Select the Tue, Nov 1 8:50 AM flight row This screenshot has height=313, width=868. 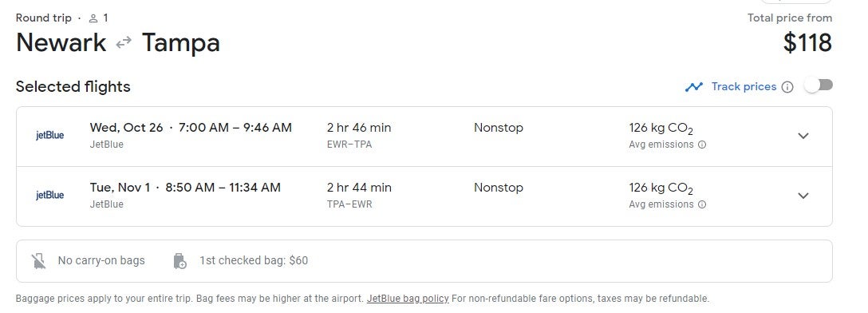pos(424,196)
